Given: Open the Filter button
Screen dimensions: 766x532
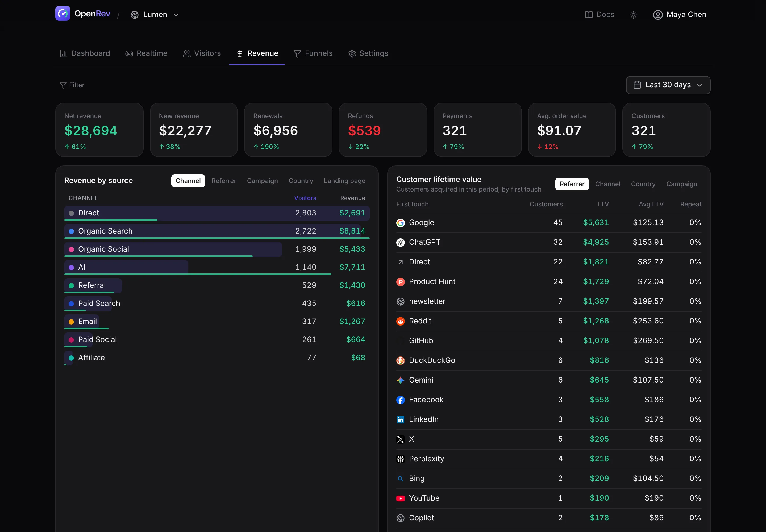Looking at the screenshot, I should pos(72,85).
